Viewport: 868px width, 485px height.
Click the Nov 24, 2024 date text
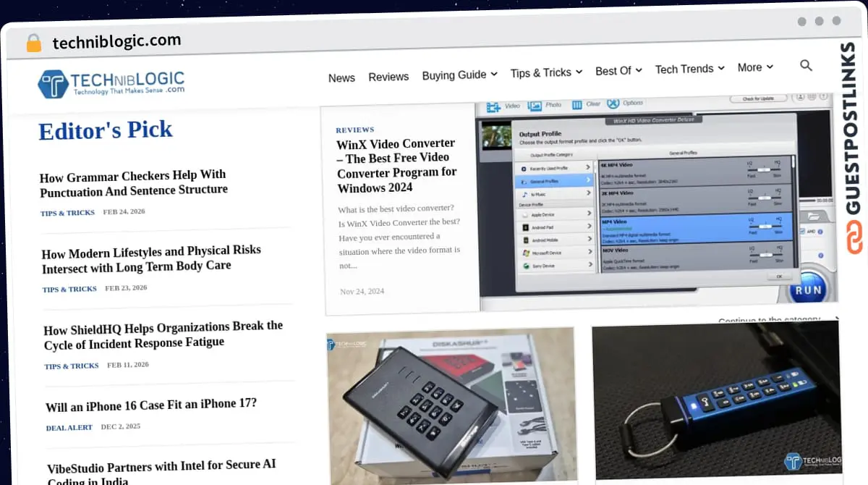pos(362,291)
